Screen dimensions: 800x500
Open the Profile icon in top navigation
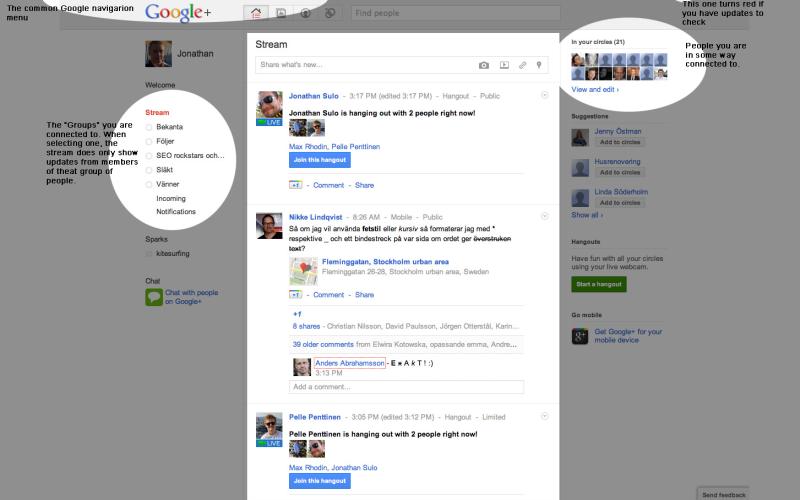305,13
